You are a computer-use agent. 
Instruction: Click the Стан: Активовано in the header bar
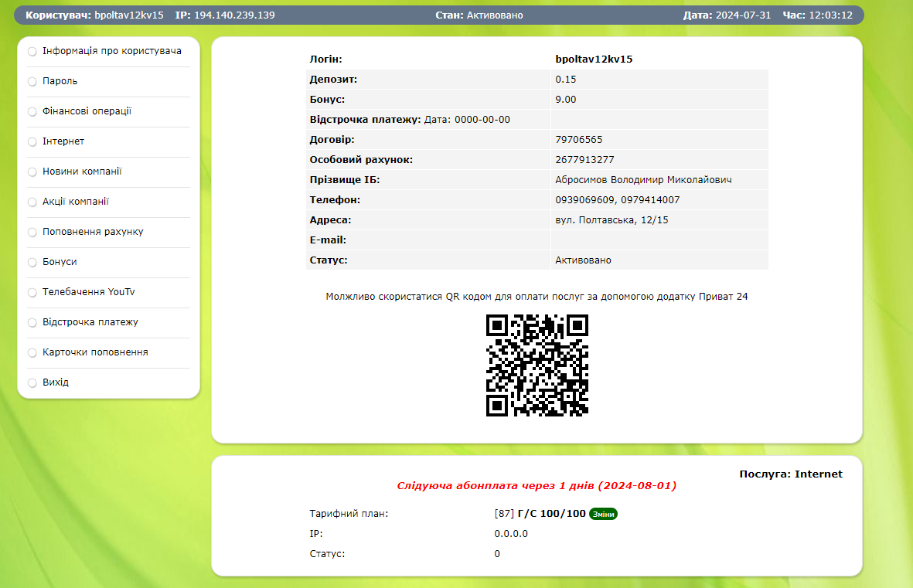click(479, 15)
